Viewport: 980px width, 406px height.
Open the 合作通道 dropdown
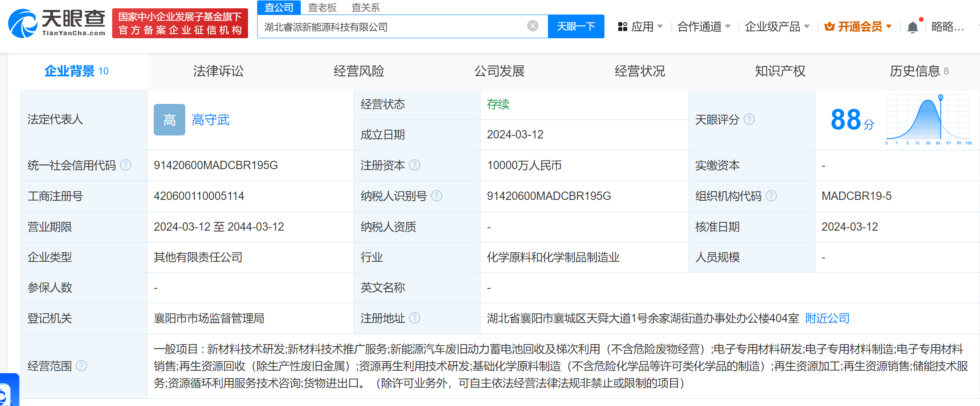point(704,27)
